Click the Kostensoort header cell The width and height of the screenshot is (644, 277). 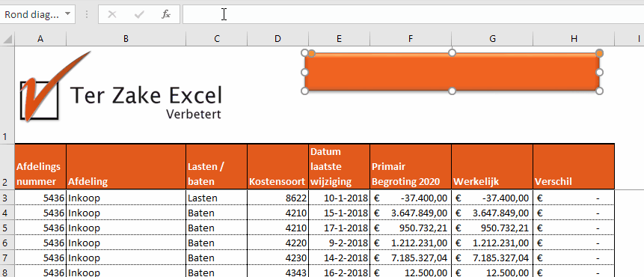coord(277,166)
